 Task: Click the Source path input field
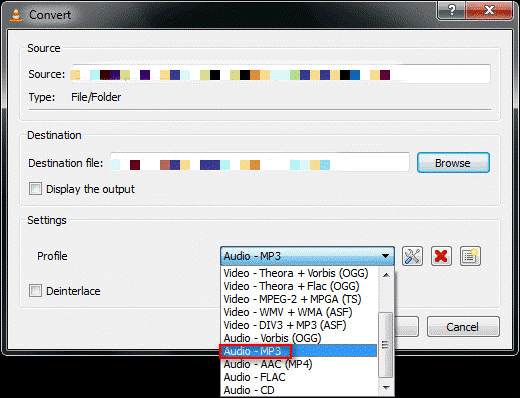(280, 74)
